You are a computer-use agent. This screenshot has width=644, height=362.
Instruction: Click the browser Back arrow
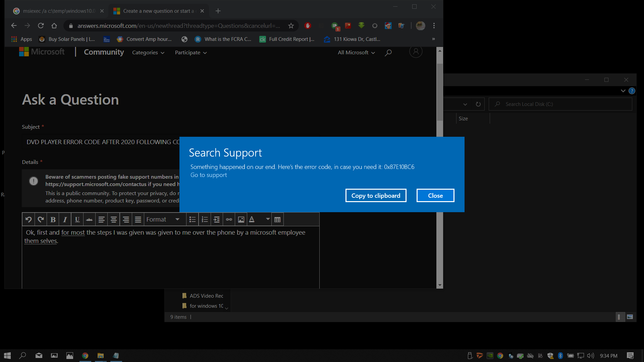pos(14,26)
